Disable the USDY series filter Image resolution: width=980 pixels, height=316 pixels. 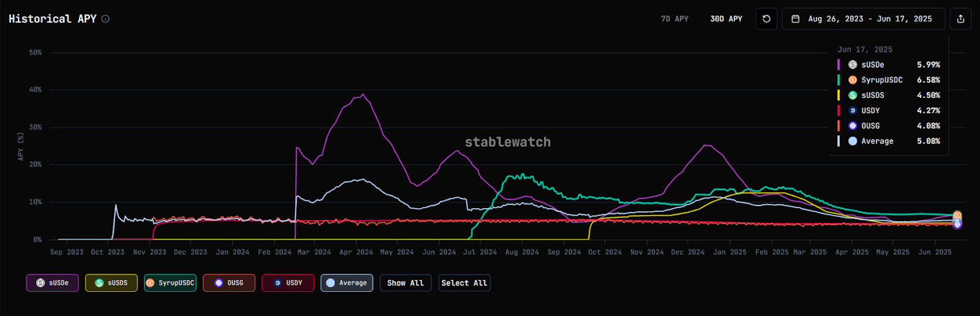[x=288, y=283]
